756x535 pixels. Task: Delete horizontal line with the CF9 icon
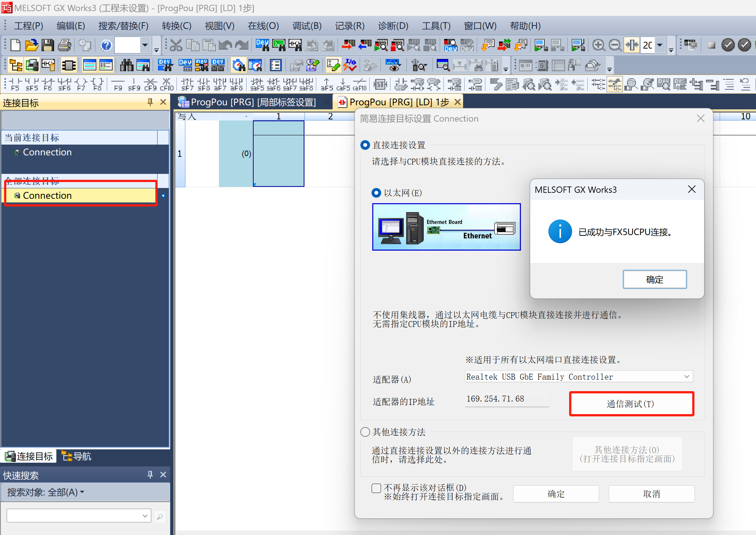(x=150, y=85)
